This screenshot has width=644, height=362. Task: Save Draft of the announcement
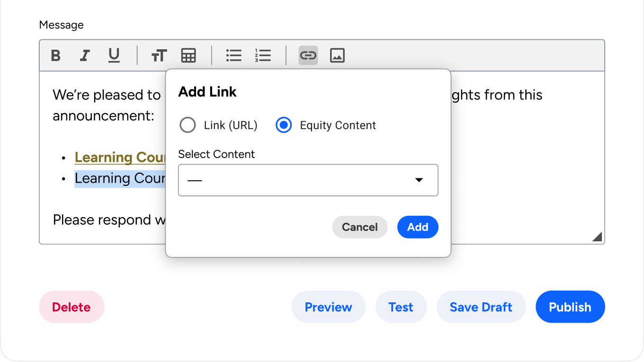pos(481,307)
